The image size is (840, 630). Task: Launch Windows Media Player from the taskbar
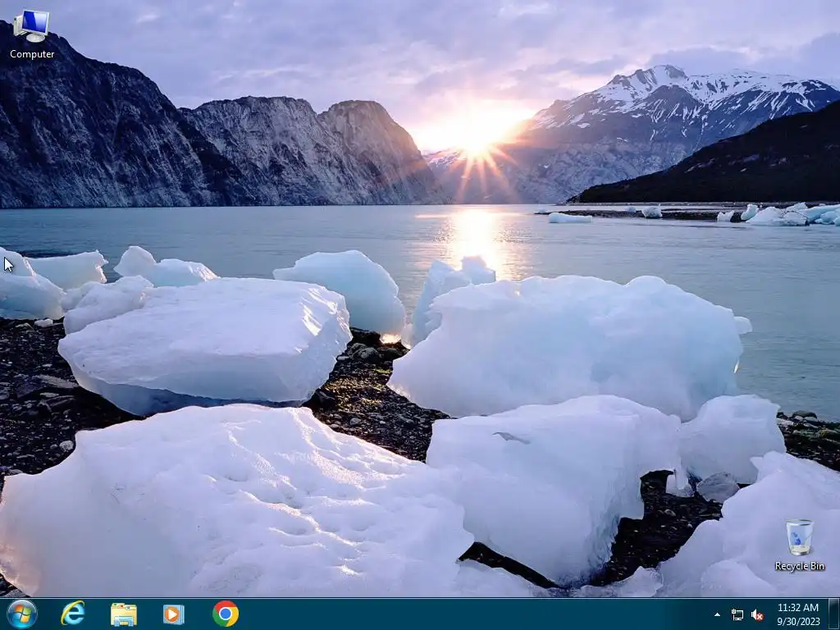click(174, 614)
